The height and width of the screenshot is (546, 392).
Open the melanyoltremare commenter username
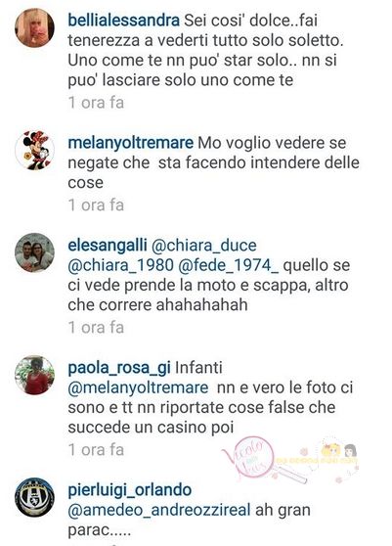(x=130, y=144)
